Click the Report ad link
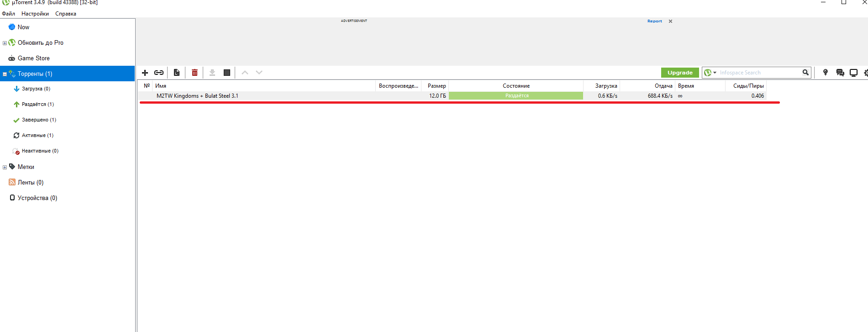The width and height of the screenshot is (868, 332). coord(654,21)
